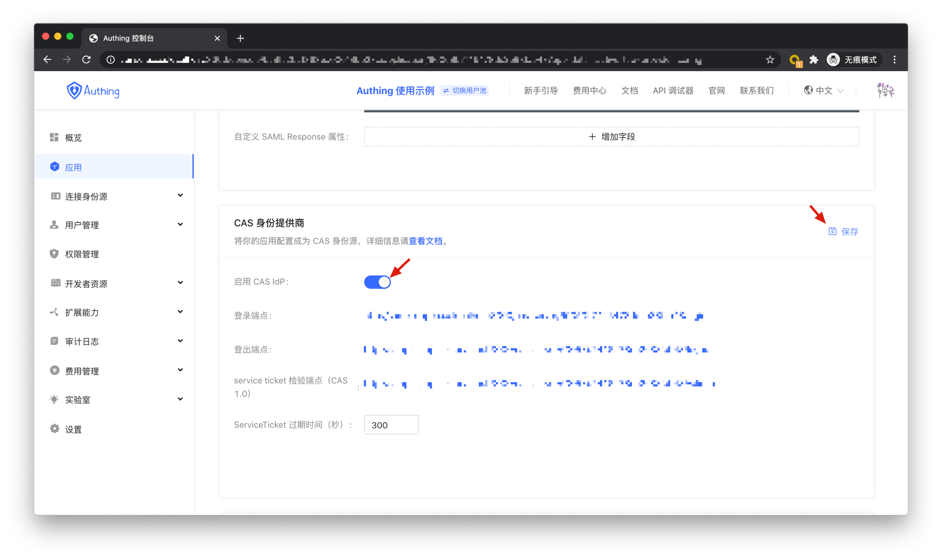Open the 查看文档 documentation link
Viewport: 942px width, 560px height.
(x=425, y=241)
